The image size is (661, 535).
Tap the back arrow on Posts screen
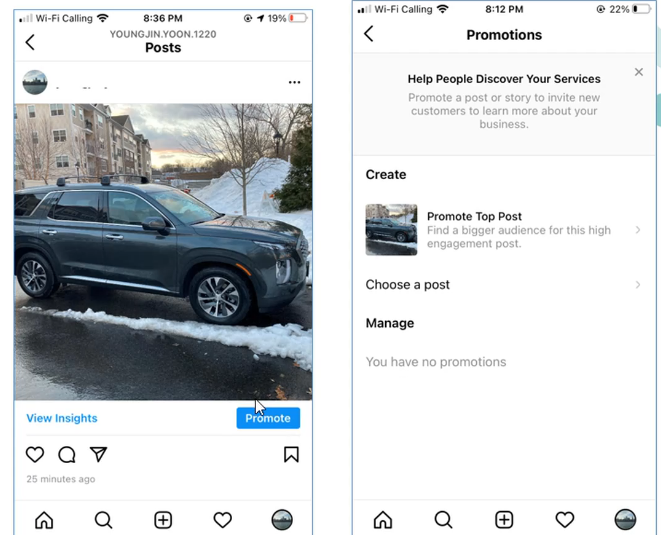[30, 42]
